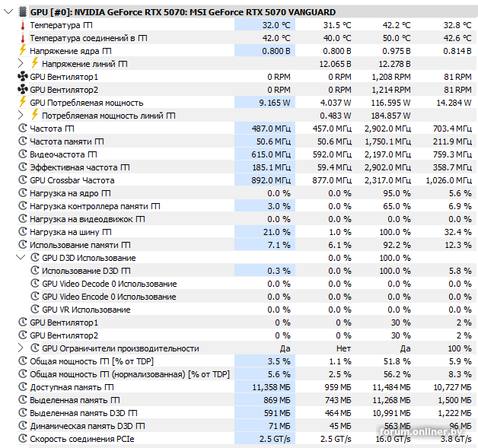Click the current temperature value 32.0 °C
Image resolution: width=478 pixels, height=448 pixels.
tap(276, 25)
